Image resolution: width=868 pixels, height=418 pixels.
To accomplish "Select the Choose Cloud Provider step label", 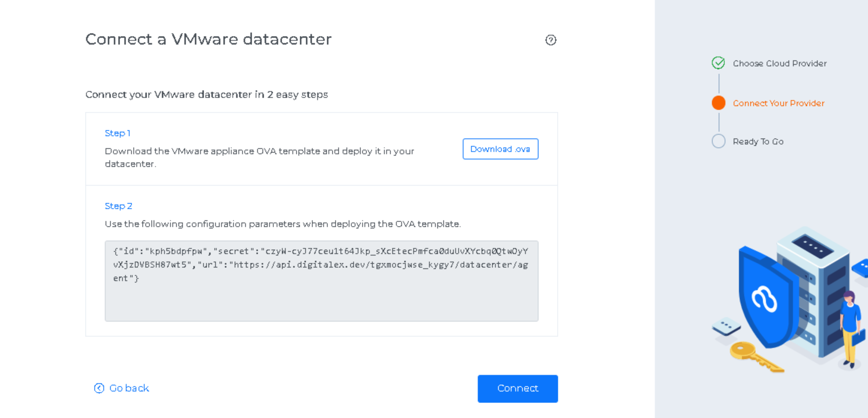I will click(x=779, y=64).
